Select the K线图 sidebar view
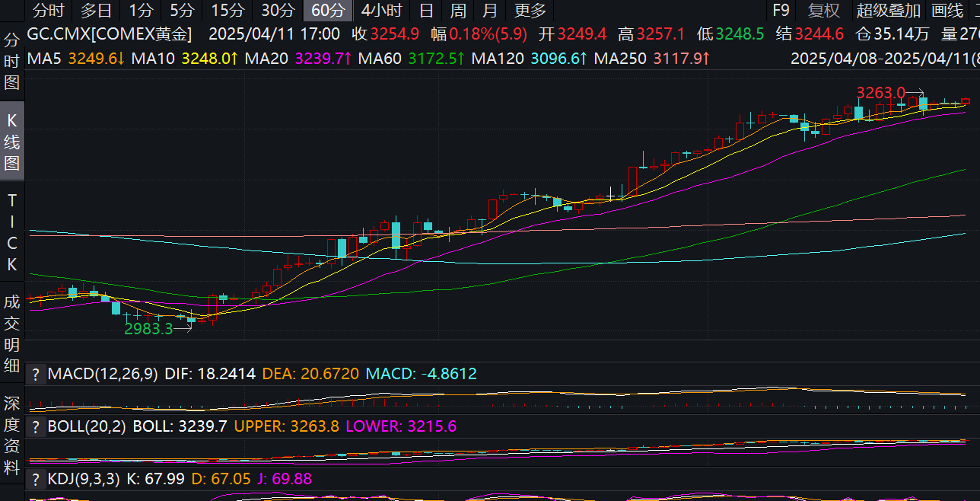980x501 pixels. (x=11, y=142)
